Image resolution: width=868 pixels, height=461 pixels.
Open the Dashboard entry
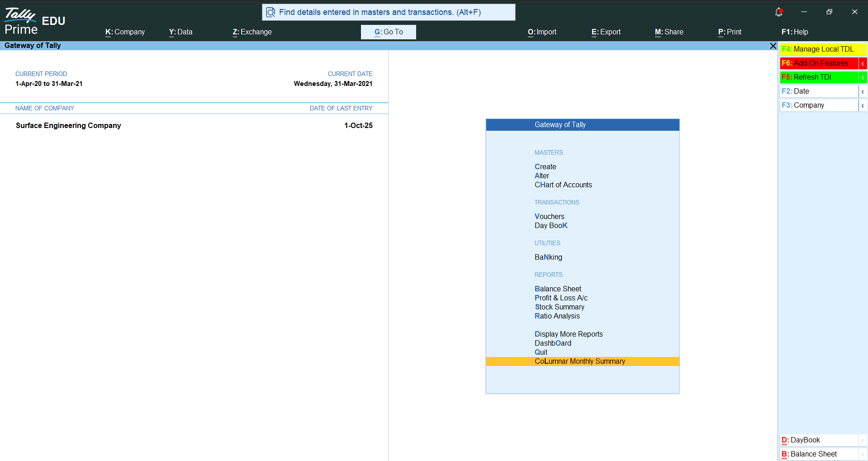(553, 343)
